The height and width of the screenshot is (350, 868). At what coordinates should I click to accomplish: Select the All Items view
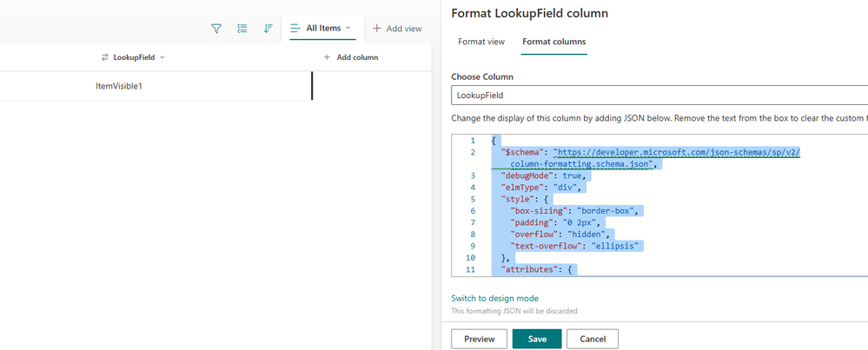[x=322, y=28]
